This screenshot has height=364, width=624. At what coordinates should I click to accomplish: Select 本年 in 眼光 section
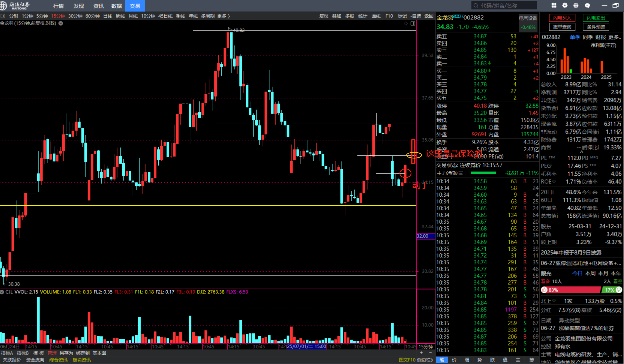click(616, 273)
